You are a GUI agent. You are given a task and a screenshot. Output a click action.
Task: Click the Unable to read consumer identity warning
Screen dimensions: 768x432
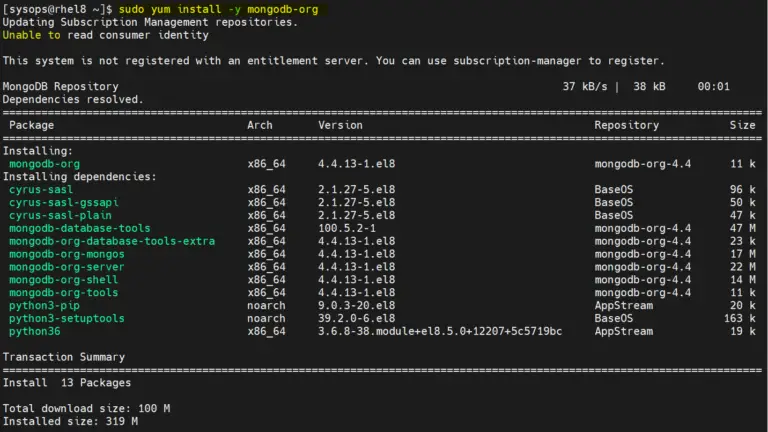(x=105, y=35)
